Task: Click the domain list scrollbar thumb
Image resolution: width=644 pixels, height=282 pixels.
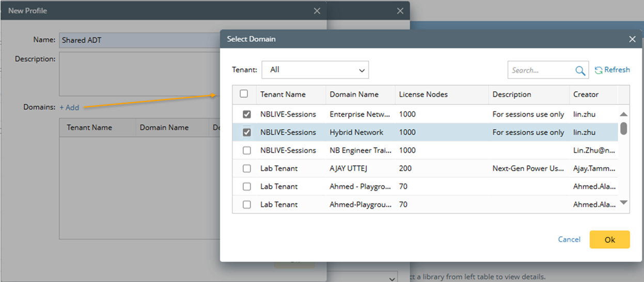Action: coord(623,128)
